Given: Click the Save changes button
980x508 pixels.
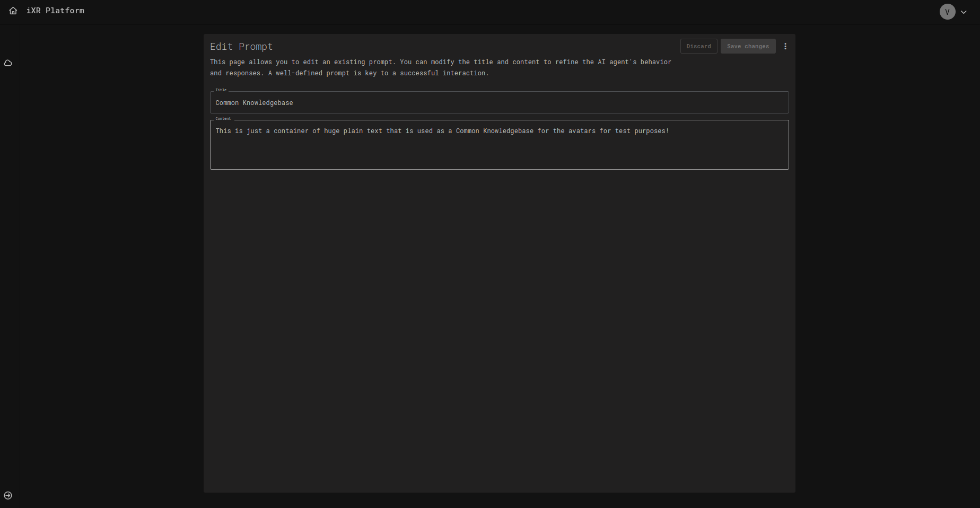Looking at the screenshot, I should point(748,47).
